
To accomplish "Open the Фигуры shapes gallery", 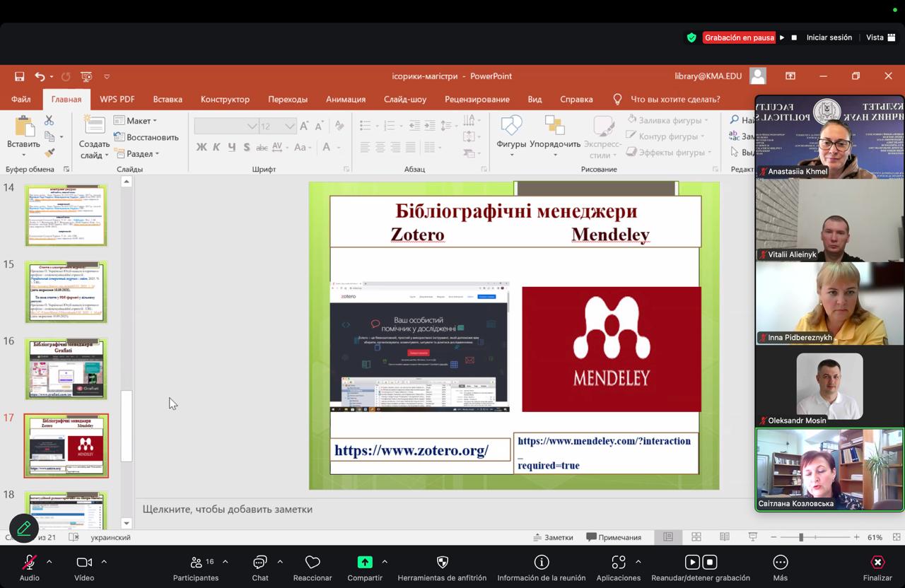I will 511,134.
